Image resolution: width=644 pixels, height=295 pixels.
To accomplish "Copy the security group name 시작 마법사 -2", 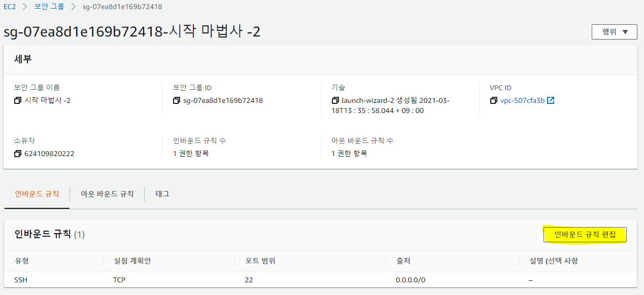I will [18, 100].
